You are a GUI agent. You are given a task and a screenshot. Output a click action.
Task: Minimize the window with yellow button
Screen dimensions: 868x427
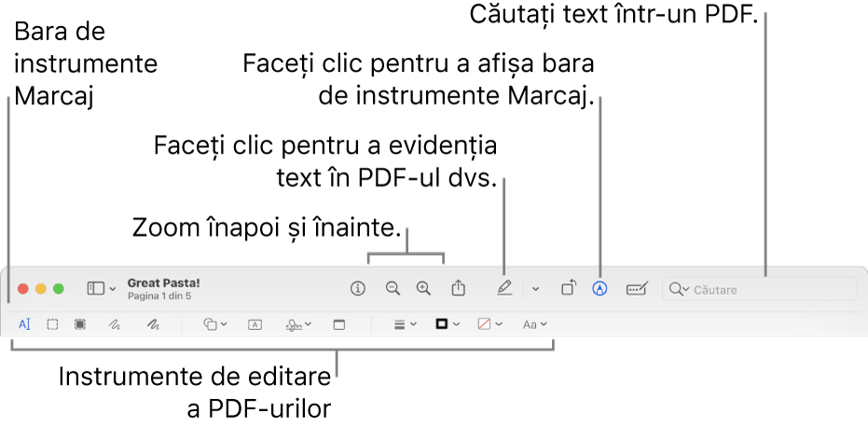coord(41,288)
